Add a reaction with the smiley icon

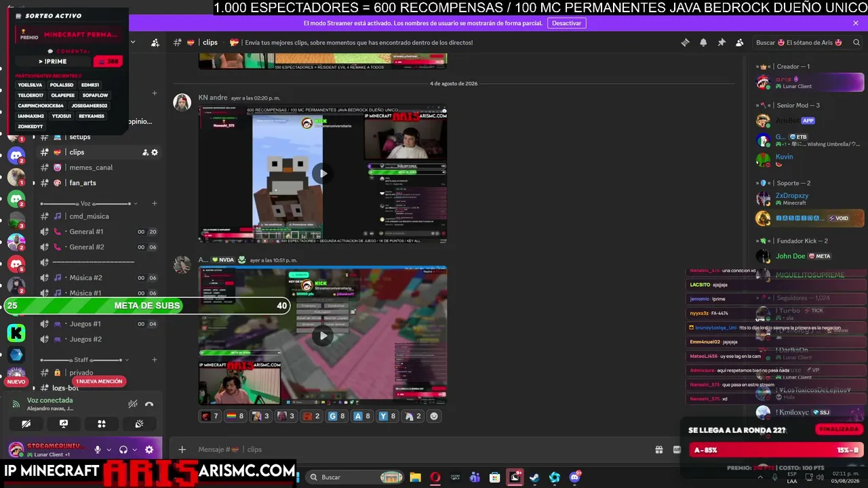pos(434,416)
